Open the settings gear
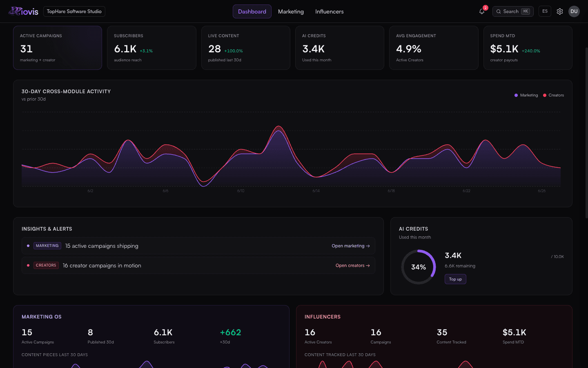 [x=560, y=11]
